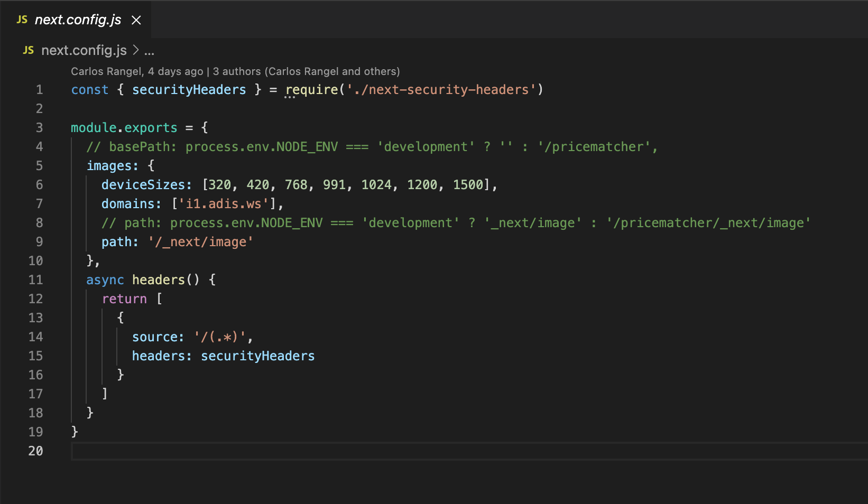This screenshot has width=868, height=504.
Task: Click the path value '/_next/image'
Action: coord(201,241)
